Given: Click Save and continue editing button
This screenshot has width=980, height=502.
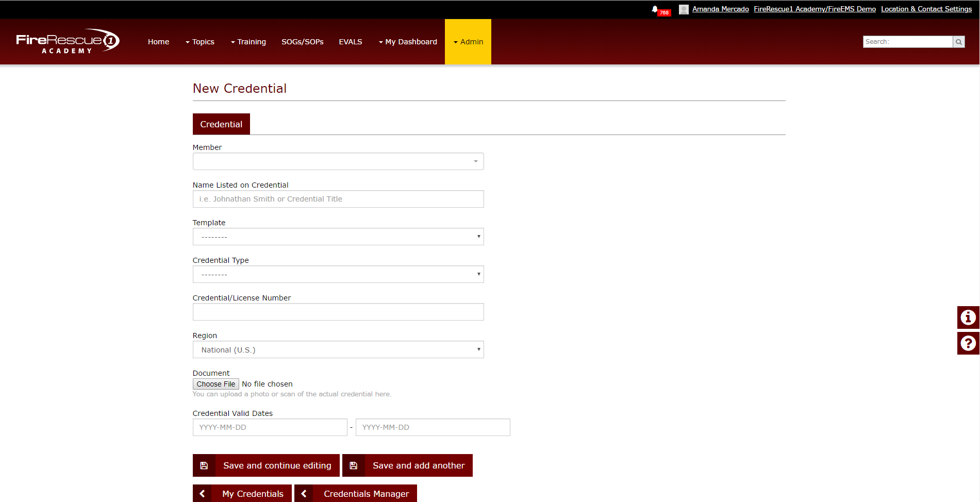Looking at the screenshot, I should tap(266, 465).
